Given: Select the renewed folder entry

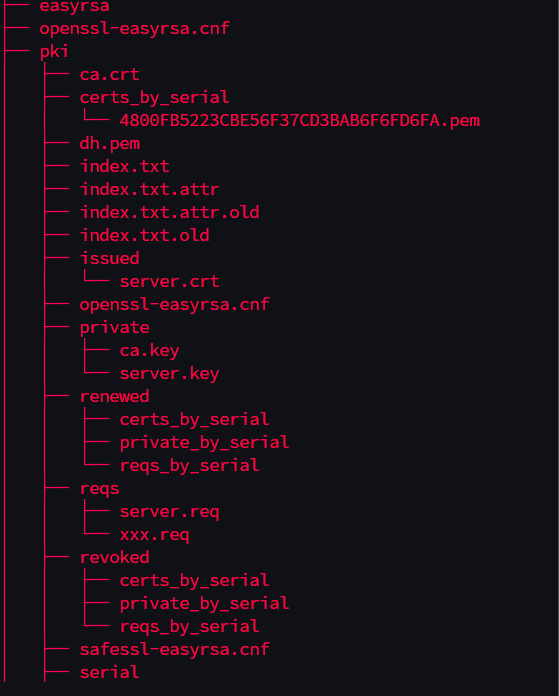Looking at the screenshot, I should (114, 396).
